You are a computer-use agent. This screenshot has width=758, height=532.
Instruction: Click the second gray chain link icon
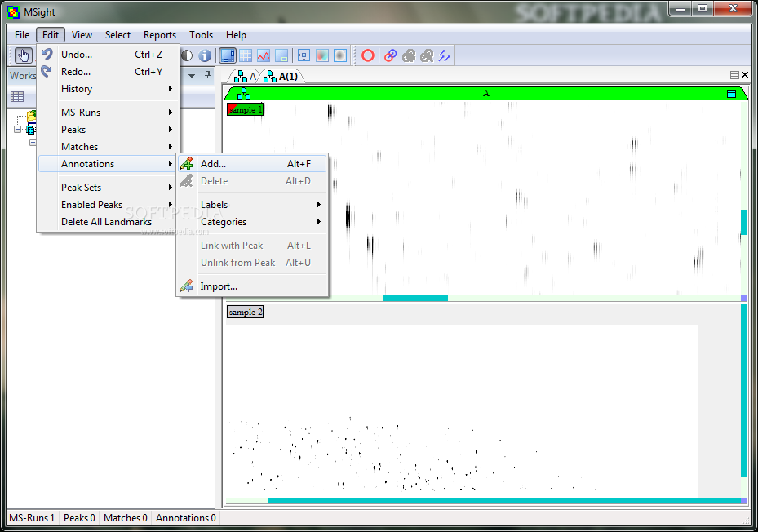pyautogui.click(x=427, y=55)
